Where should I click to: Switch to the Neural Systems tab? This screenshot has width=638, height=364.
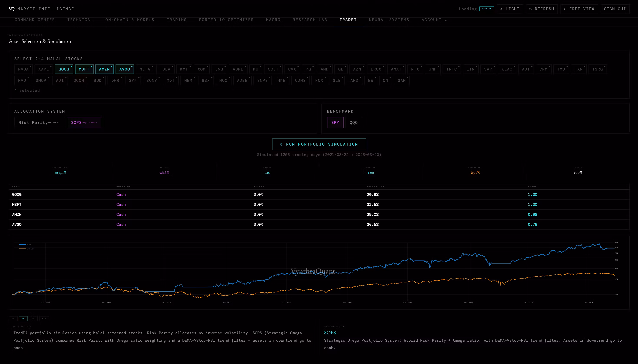tap(389, 20)
